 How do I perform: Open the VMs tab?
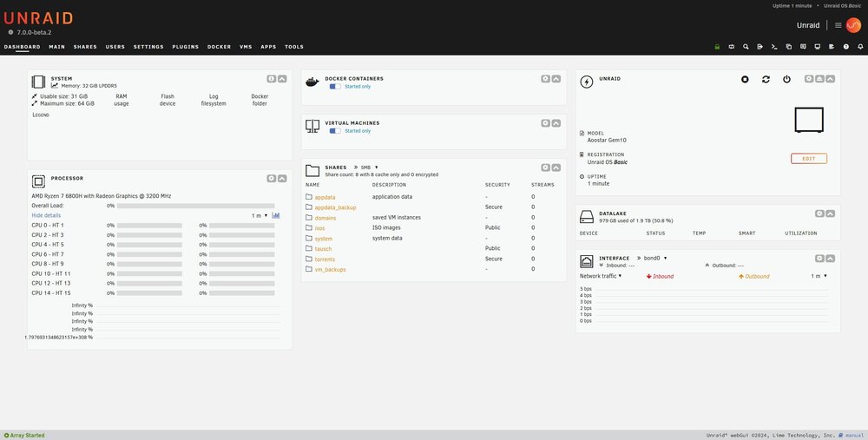tap(246, 47)
